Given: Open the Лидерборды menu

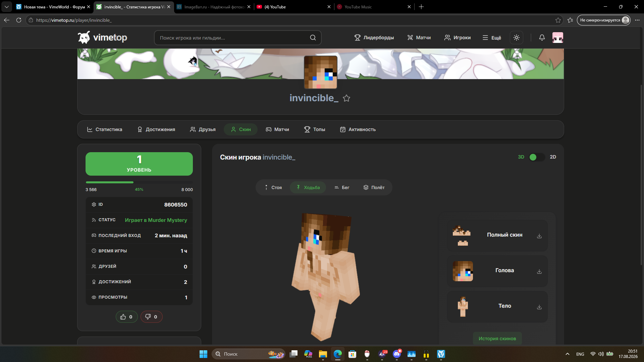Looking at the screenshot, I should (374, 38).
